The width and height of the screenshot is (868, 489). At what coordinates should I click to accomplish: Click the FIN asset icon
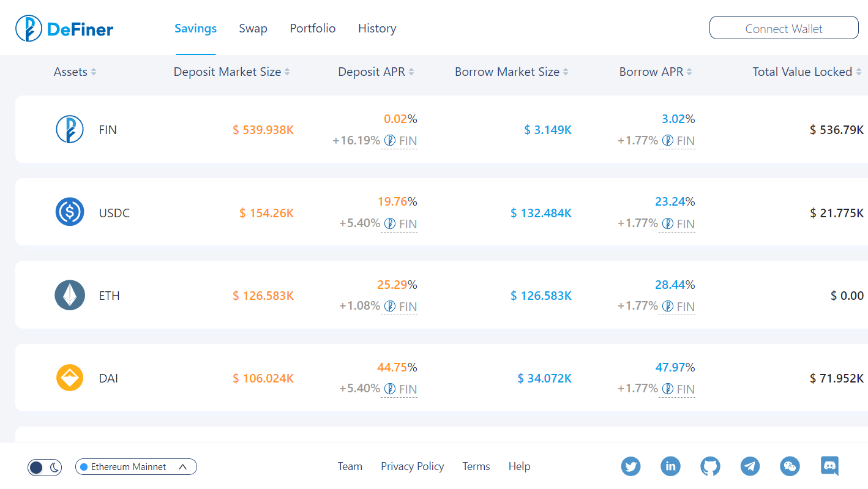(70, 129)
